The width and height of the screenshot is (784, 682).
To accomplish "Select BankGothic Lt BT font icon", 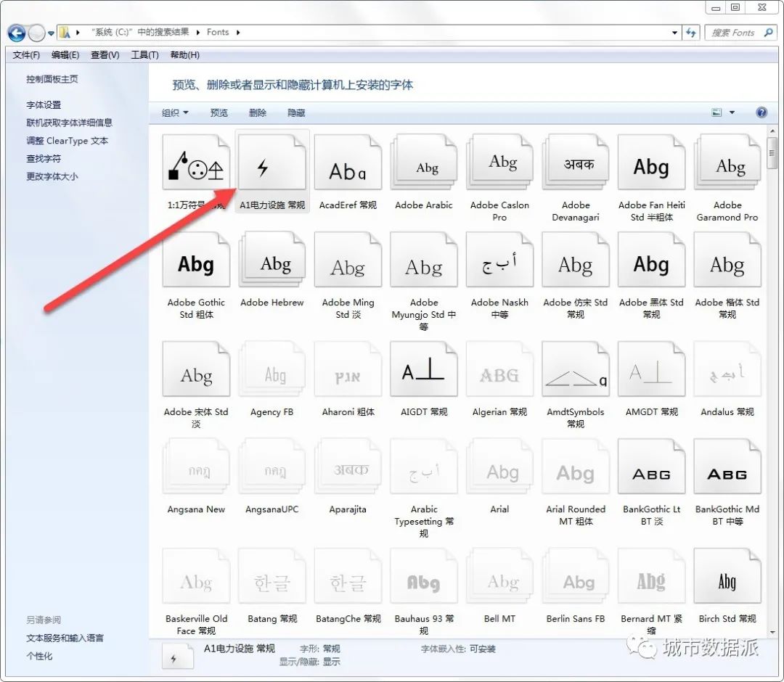I will click(651, 467).
